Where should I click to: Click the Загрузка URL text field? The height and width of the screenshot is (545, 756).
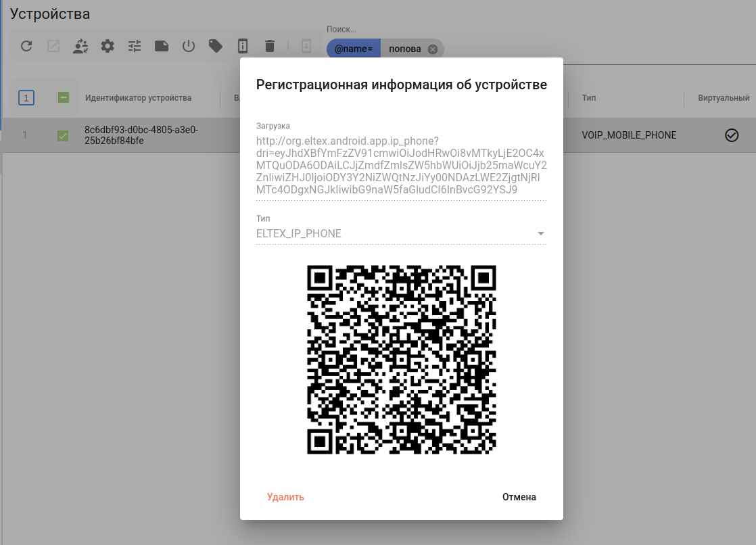pos(401,166)
